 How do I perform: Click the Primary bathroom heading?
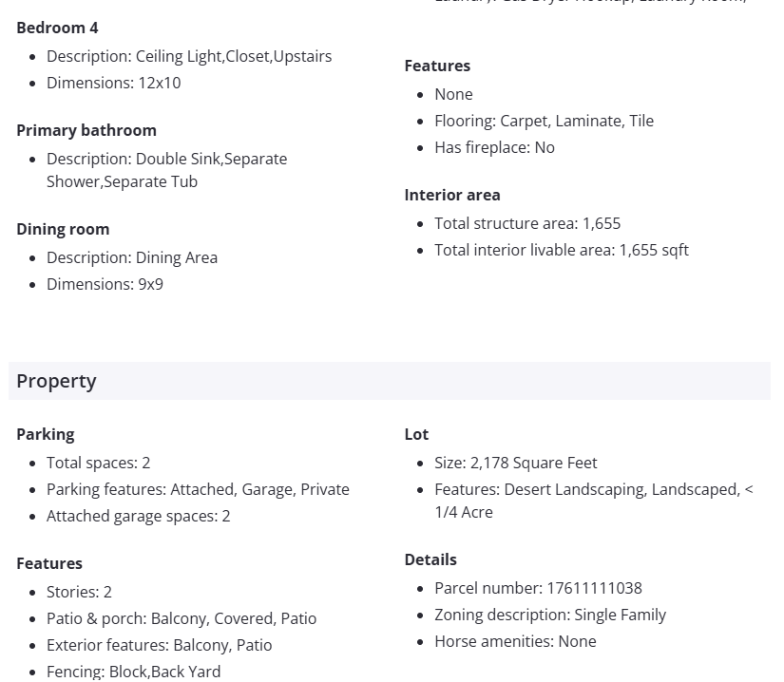(86, 130)
